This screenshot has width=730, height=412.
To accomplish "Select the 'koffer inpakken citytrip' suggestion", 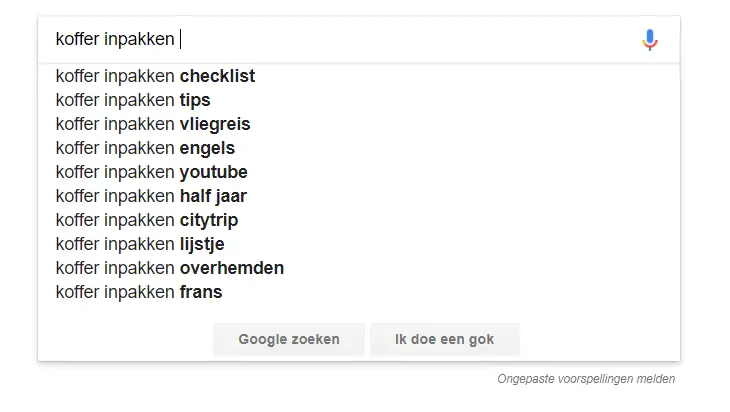I will [359, 220].
